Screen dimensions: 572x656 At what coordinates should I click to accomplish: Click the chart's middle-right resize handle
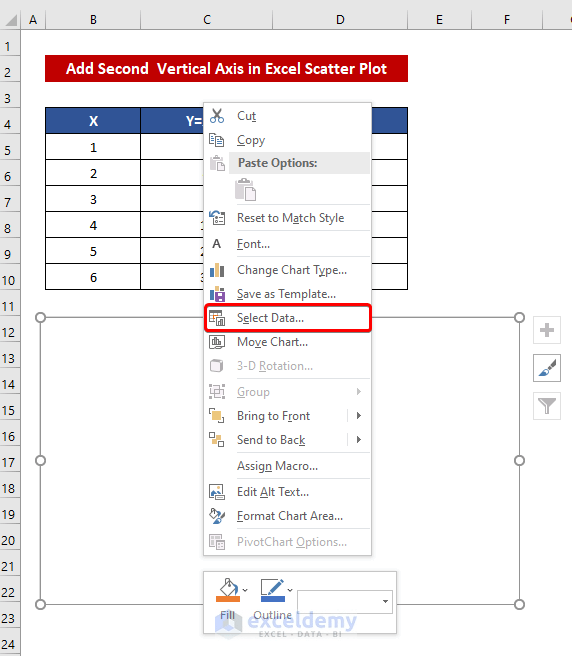pyautogui.click(x=519, y=461)
